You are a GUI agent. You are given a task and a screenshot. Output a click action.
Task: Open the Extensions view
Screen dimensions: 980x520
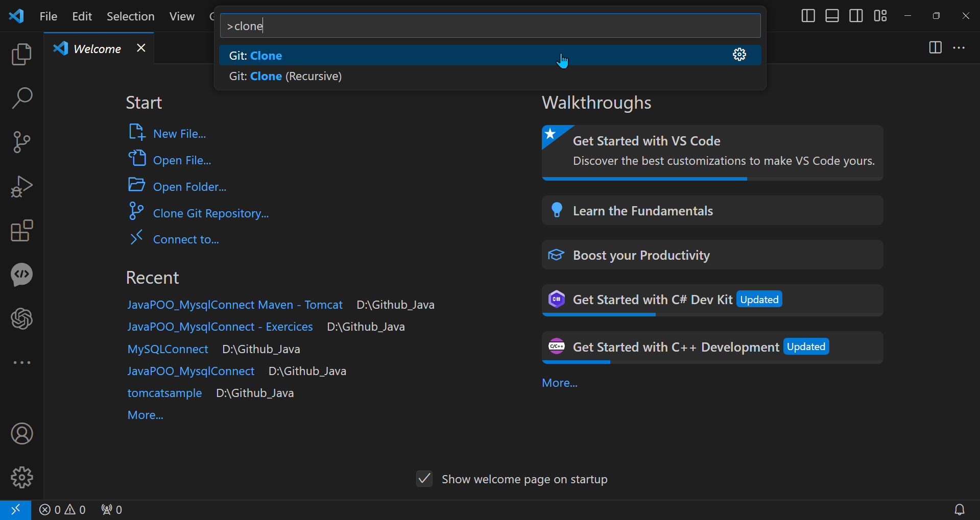tap(21, 231)
